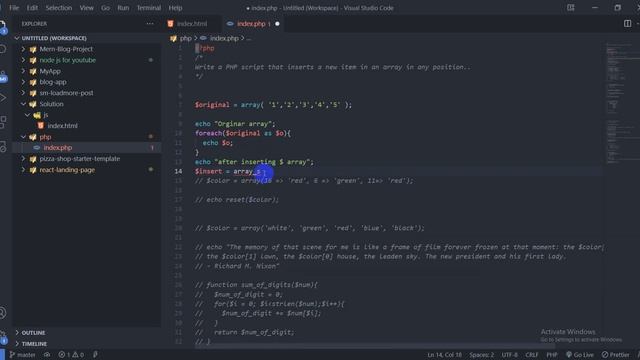This screenshot has width=640, height=360.
Task: Open the View menu
Action: pyautogui.click(x=87, y=8)
